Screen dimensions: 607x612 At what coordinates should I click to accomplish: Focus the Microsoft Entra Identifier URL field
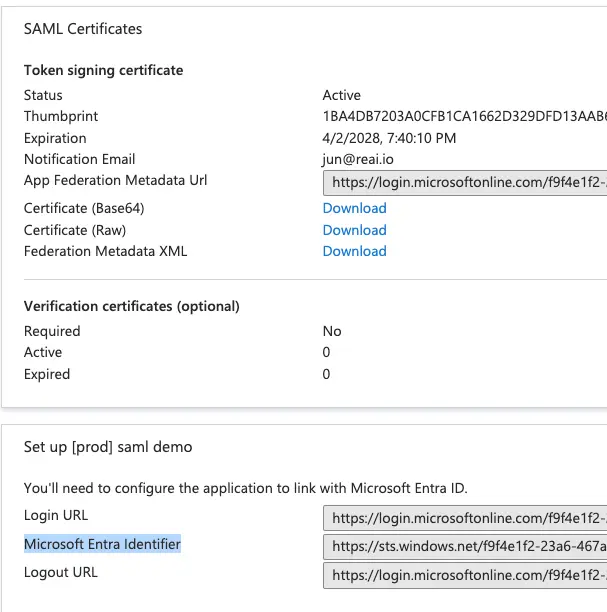pyautogui.click(x=464, y=547)
